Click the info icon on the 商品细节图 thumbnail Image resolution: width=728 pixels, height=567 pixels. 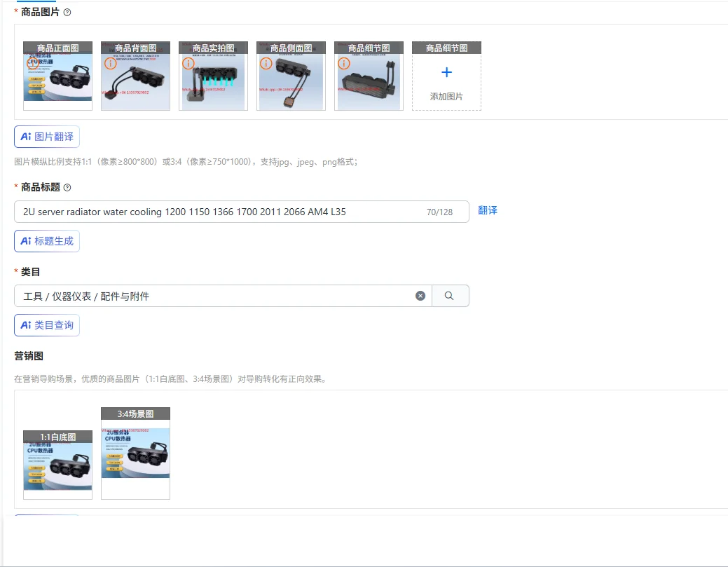coord(343,63)
